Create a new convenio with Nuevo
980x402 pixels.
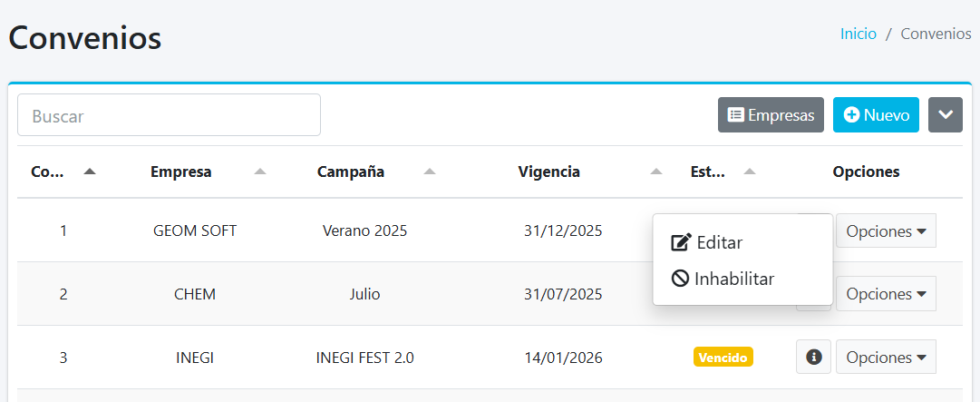click(876, 115)
